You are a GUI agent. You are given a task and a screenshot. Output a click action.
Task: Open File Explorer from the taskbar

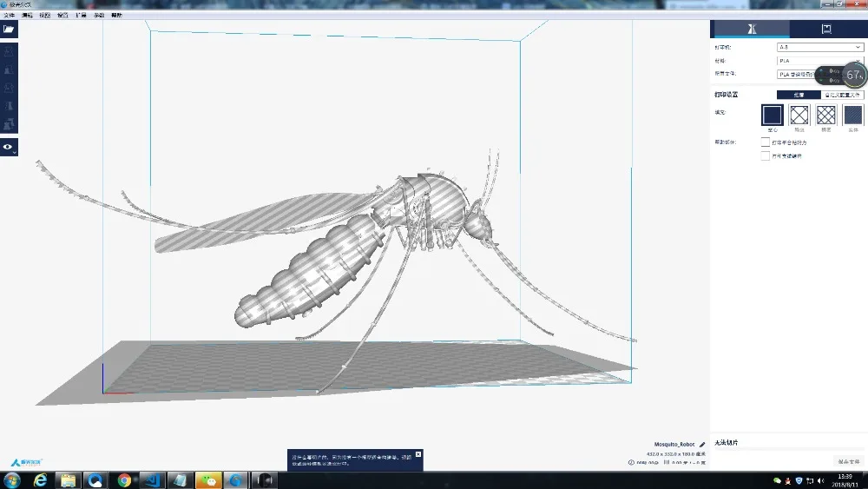click(x=68, y=480)
